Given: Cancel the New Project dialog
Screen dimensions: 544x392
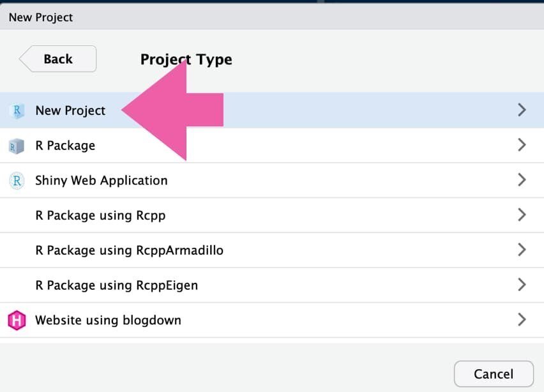Looking at the screenshot, I should (494, 374).
